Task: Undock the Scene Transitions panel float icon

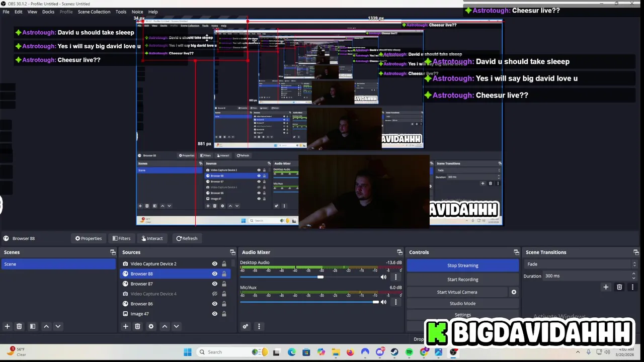Action: pos(636,252)
